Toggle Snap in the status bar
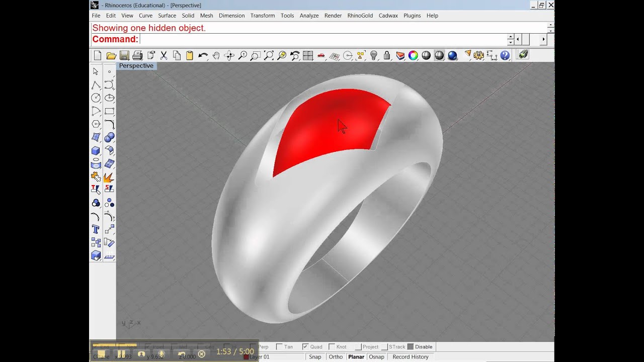Image resolution: width=644 pixels, height=362 pixels. (315, 357)
